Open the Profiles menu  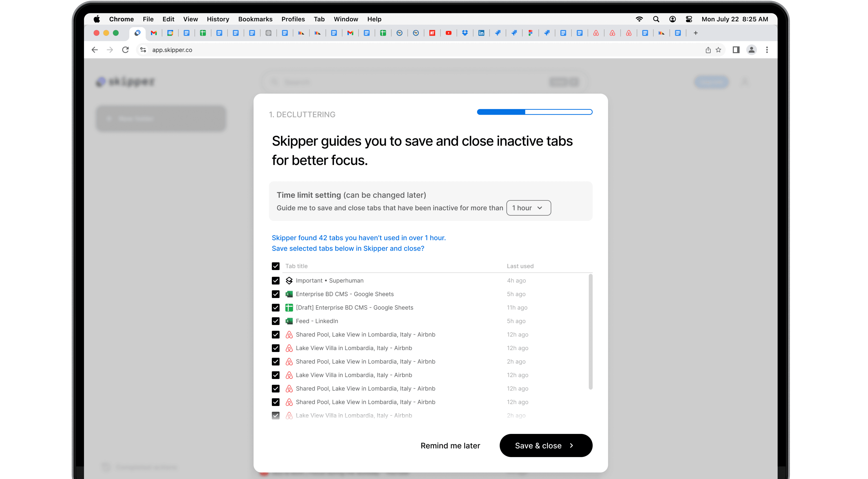coord(293,19)
